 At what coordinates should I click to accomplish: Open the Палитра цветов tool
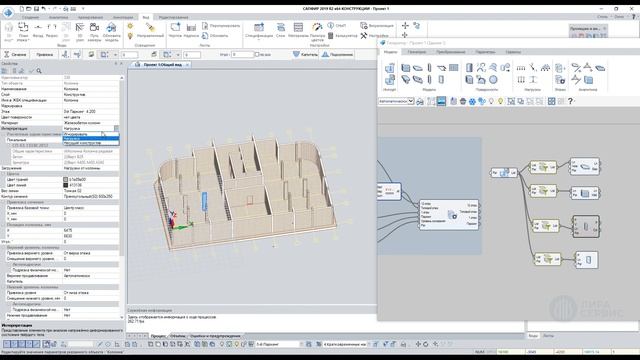click(x=317, y=31)
